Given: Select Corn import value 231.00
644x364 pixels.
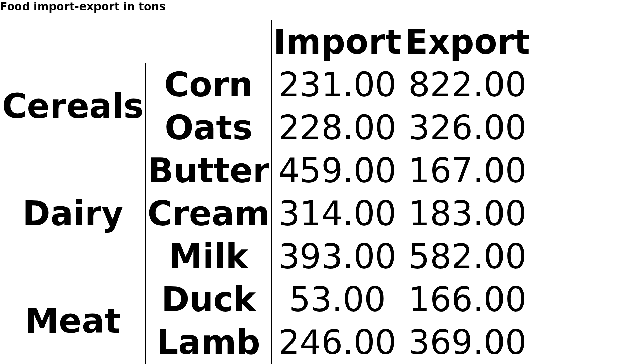Looking at the screenshot, I should tap(337, 85).
